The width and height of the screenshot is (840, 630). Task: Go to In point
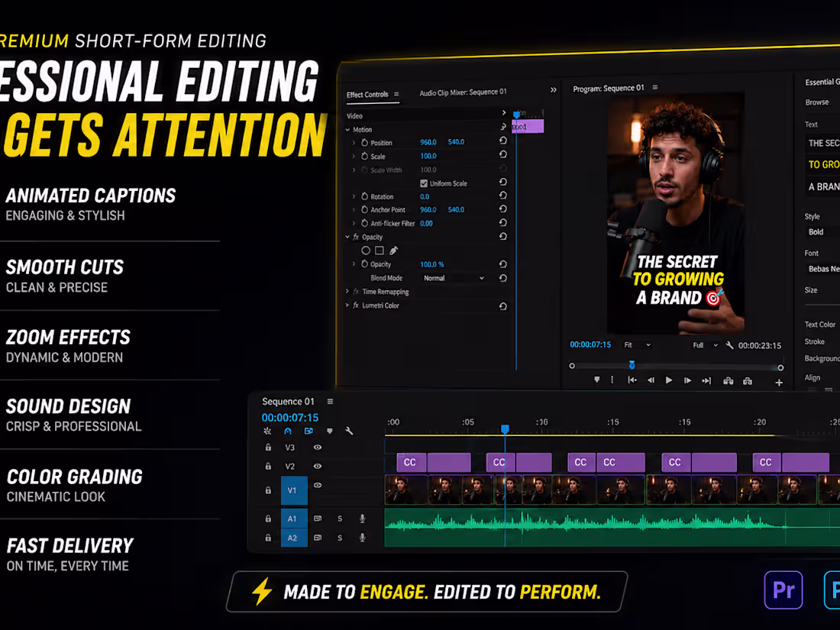pyautogui.click(x=632, y=380)
